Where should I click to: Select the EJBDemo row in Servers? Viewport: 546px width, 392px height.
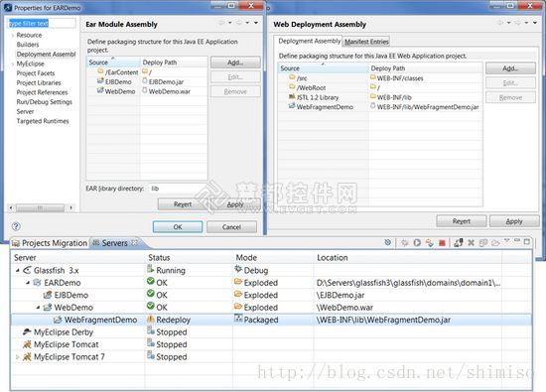272,295
